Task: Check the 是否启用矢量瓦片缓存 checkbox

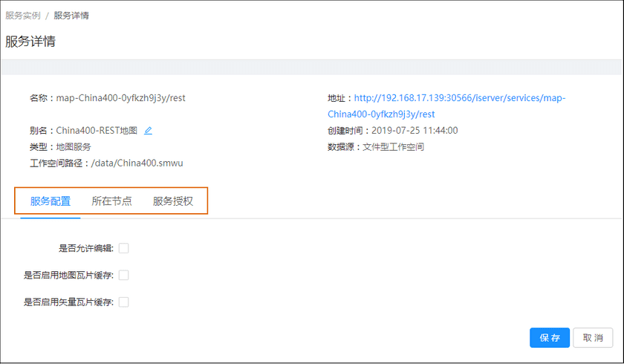Action: 124,302
